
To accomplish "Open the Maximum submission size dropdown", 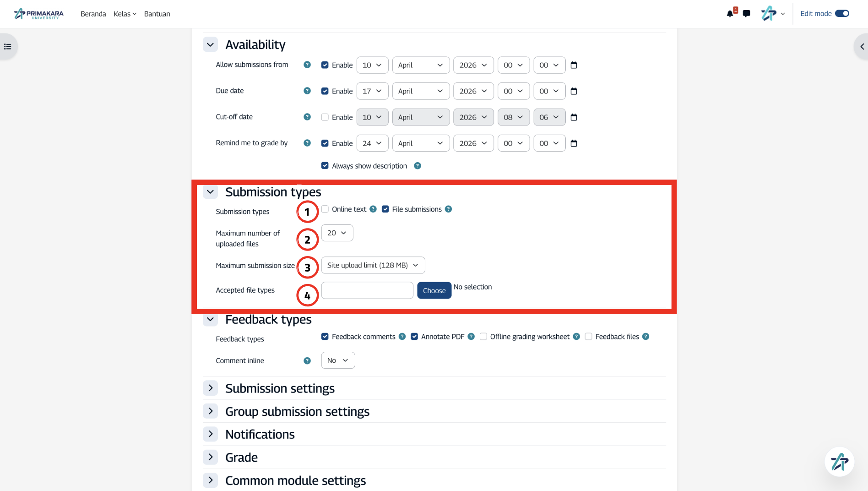I will (x=373, y=265).
